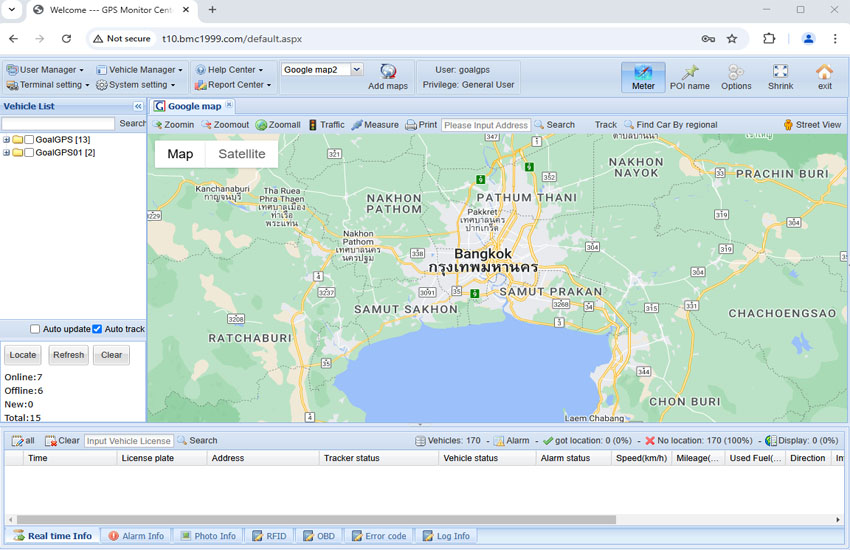Click the Vehicle List search field
The height and width of the screenshot is (550, 850).
[x=58, y=124]
